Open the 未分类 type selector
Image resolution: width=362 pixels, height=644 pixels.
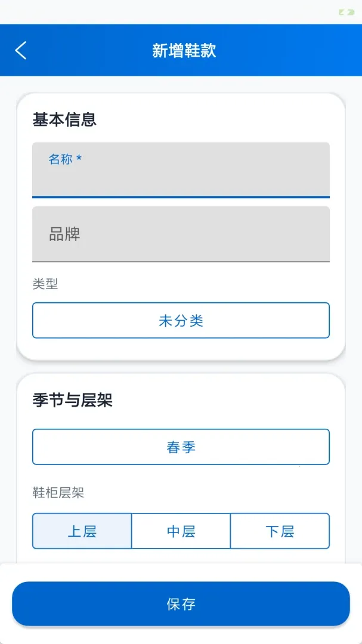coord(181,320)
